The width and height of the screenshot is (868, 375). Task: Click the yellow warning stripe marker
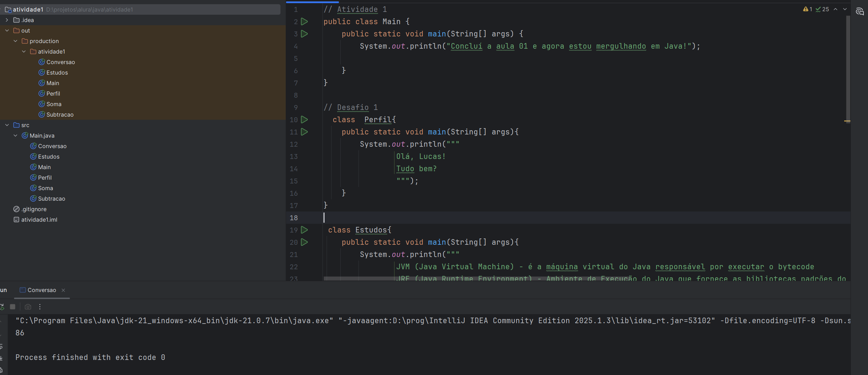pyautogui.click(x=847, y=121)
